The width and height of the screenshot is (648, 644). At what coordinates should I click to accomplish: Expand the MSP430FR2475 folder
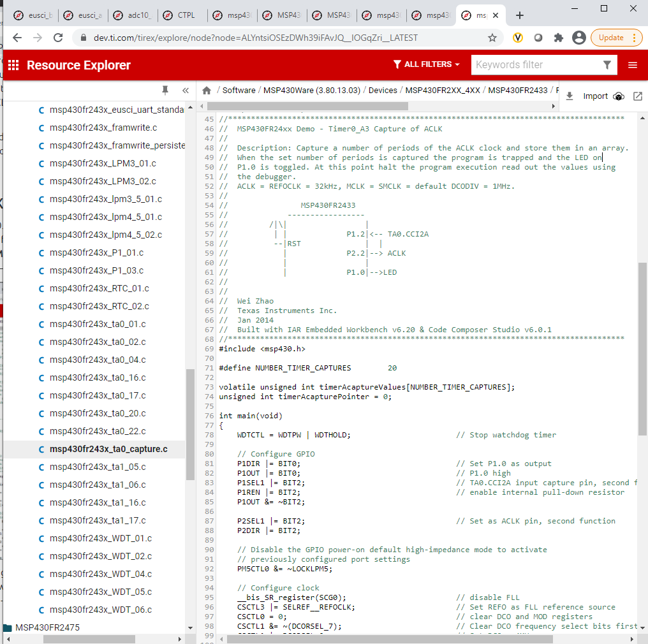(47, 627)
